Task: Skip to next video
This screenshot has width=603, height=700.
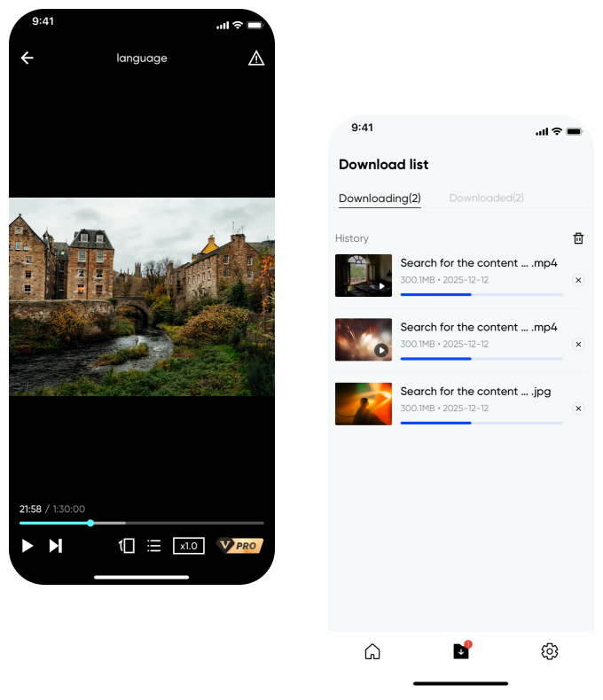Action: [x=56, y=546]
